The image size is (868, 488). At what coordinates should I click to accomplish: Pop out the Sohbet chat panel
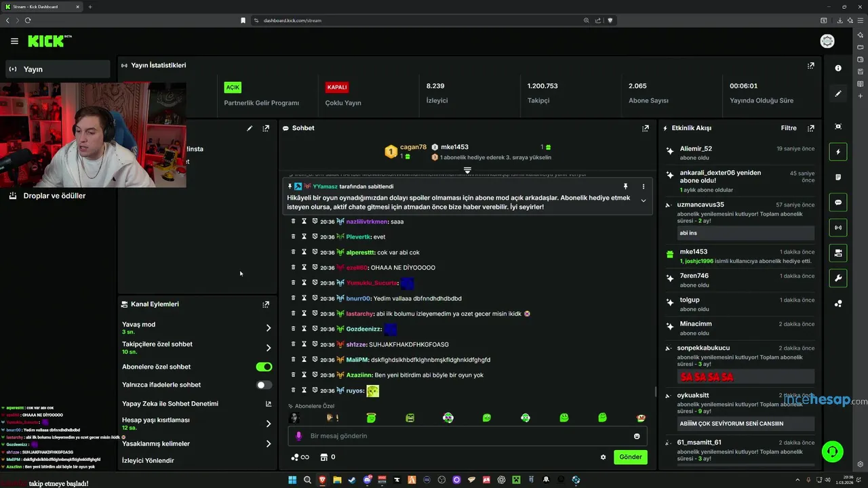pyautogui.click(x=646, y=128)
